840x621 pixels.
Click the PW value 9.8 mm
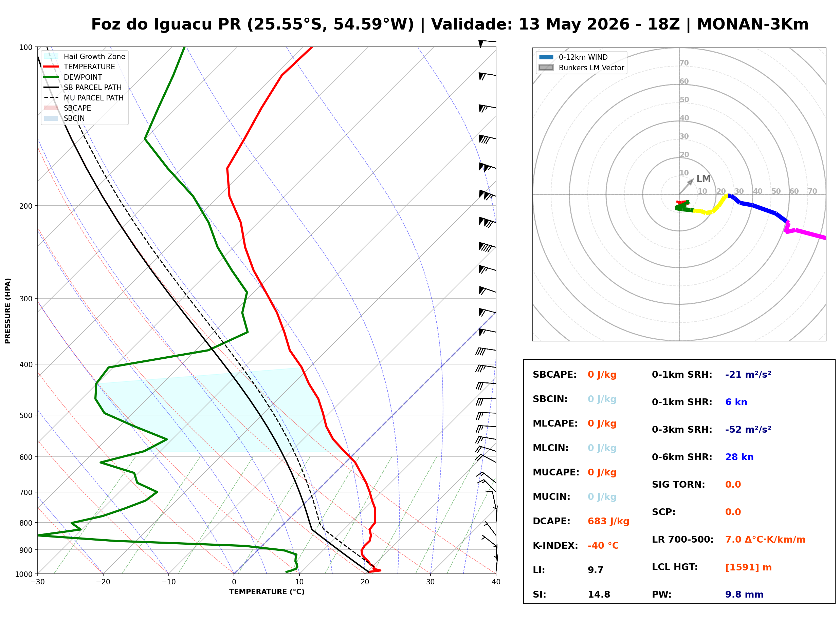point(744,595)
